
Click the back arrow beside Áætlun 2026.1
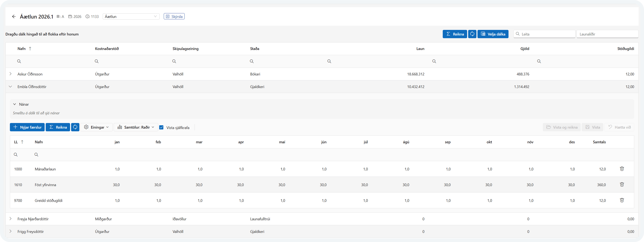click(x=14, y=17)
